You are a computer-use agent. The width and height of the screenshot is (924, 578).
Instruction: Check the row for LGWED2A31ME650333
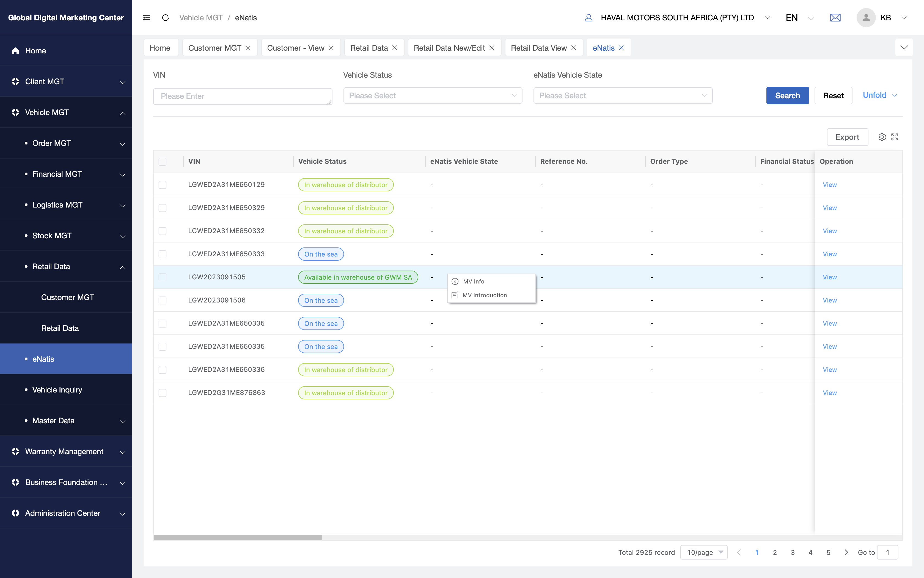163,254
